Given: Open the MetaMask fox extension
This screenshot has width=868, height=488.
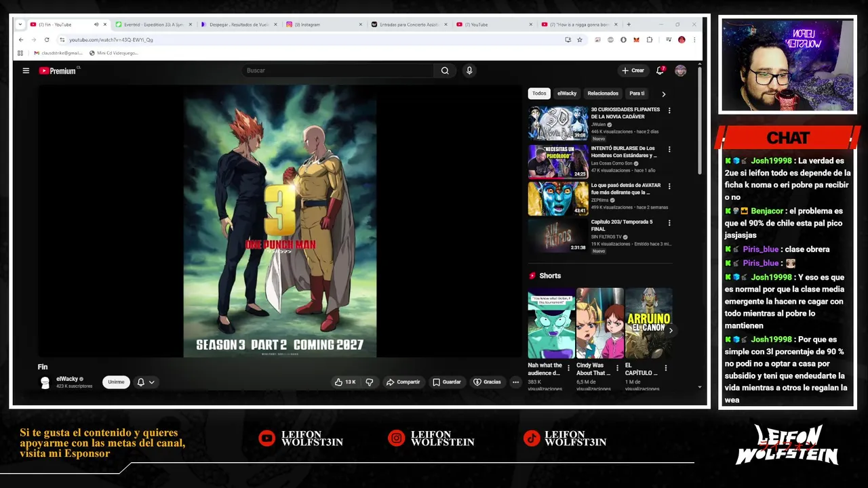Looking at the screenshot, I should 636,40.
